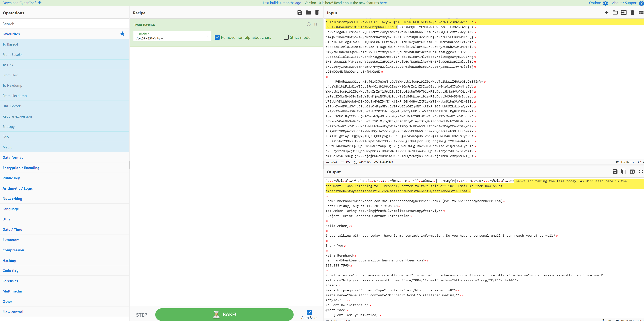This screenshot has width=644, height=321.
Task: Load a recipe using folder icon
Action: [308, 13]
